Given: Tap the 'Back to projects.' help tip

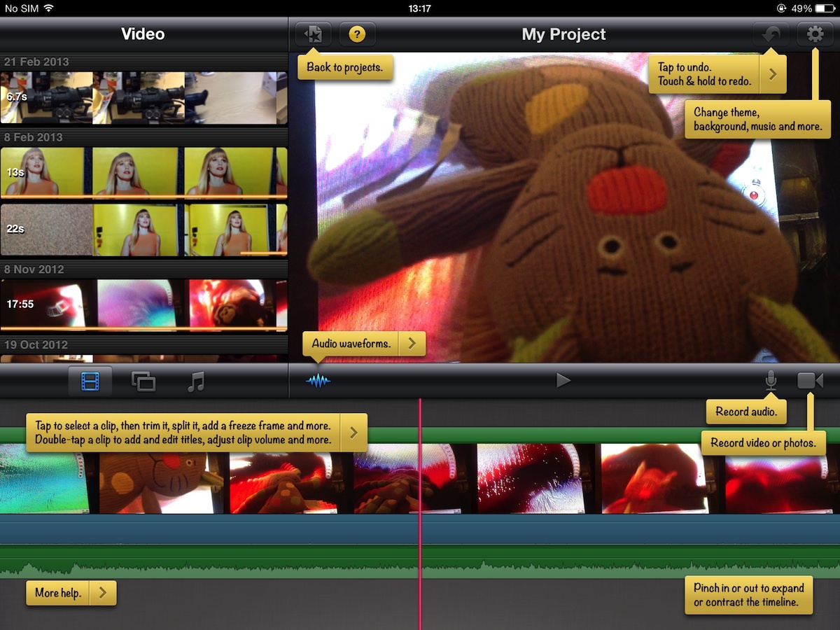Looking at the screenshot, I should pyautogui.click(x=345, y=68).
